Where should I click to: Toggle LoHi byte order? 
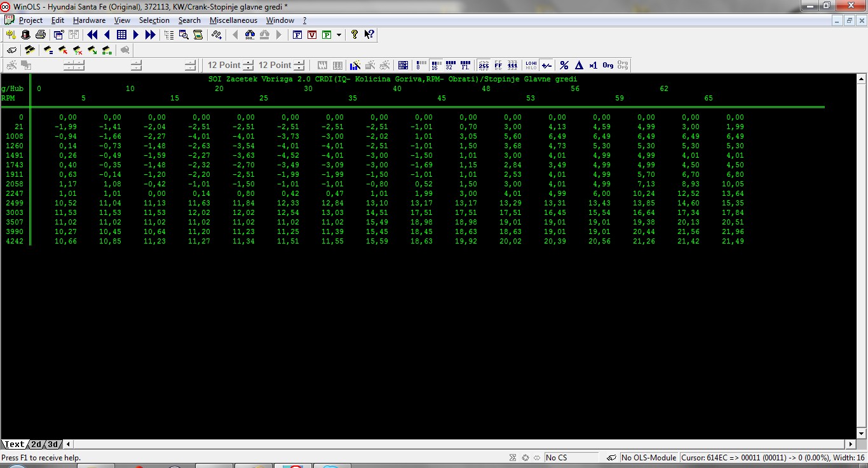pos(531,65)
